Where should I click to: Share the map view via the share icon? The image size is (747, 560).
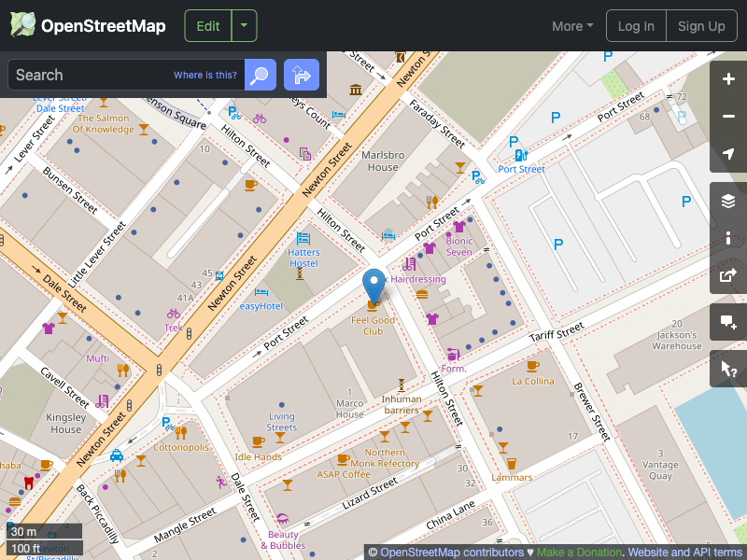(x=728, y=275)
